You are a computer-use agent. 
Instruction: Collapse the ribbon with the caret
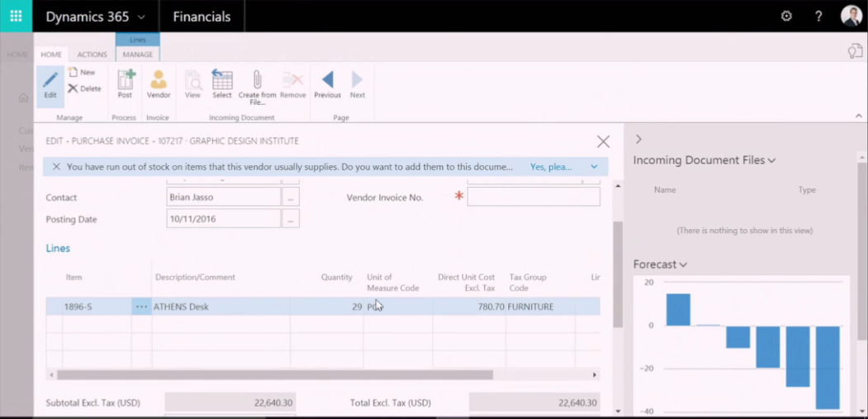[x=859, y=116]
